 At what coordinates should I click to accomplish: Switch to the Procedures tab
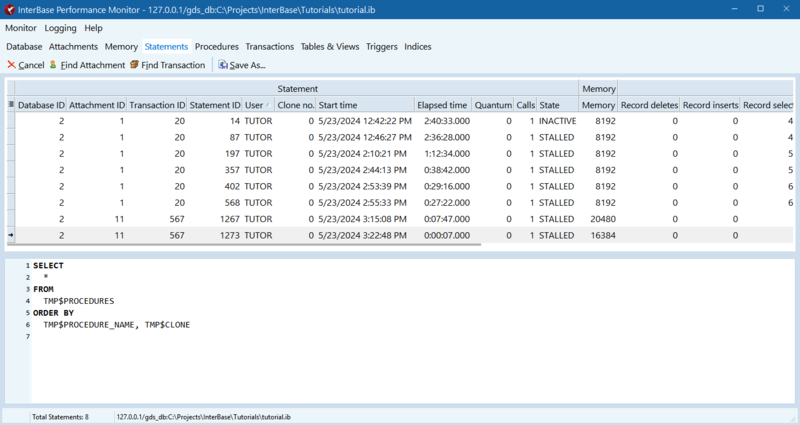(x=217, y=46)
